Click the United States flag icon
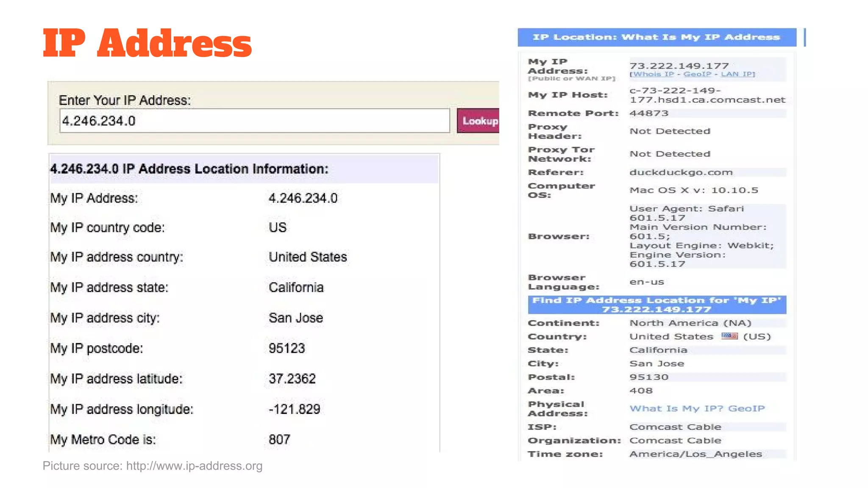 pos(729,336)
